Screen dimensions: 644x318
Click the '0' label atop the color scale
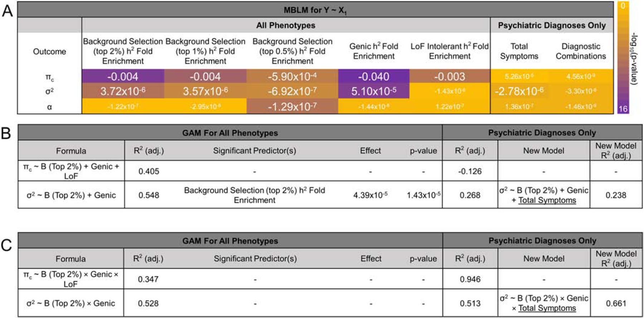pyautogui.click(x=623, y=6)
